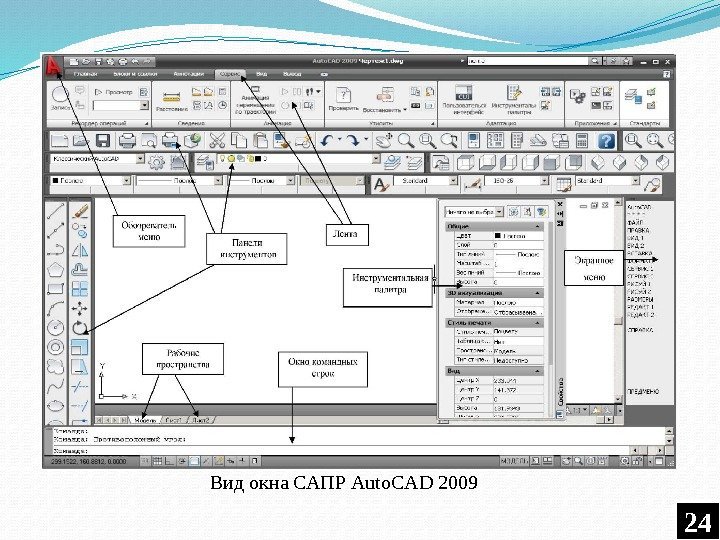Switch to the Вывод ribbon tab
720x540 pixels.
tap(292, 74)
